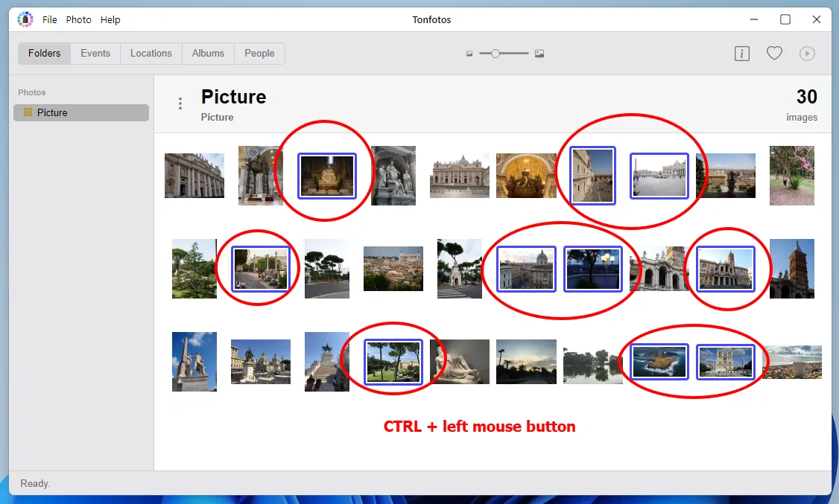
Task: Open the Photo menu
Action: (78, 19)
